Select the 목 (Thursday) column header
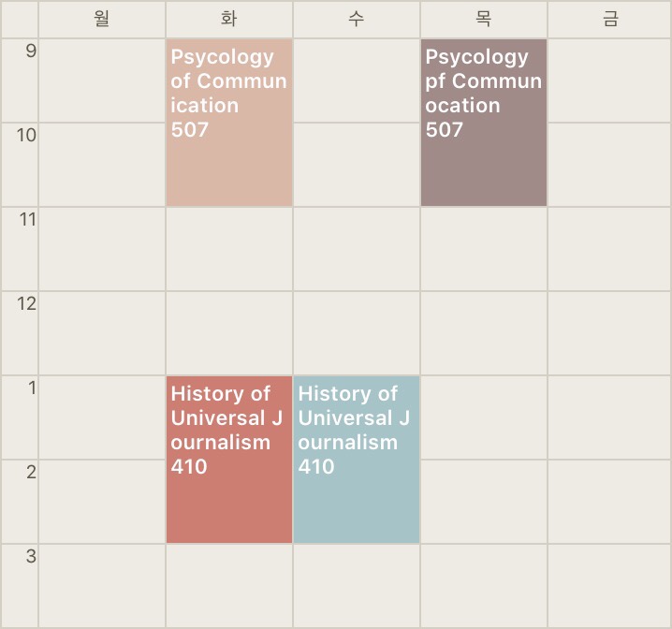 (484, 20)
